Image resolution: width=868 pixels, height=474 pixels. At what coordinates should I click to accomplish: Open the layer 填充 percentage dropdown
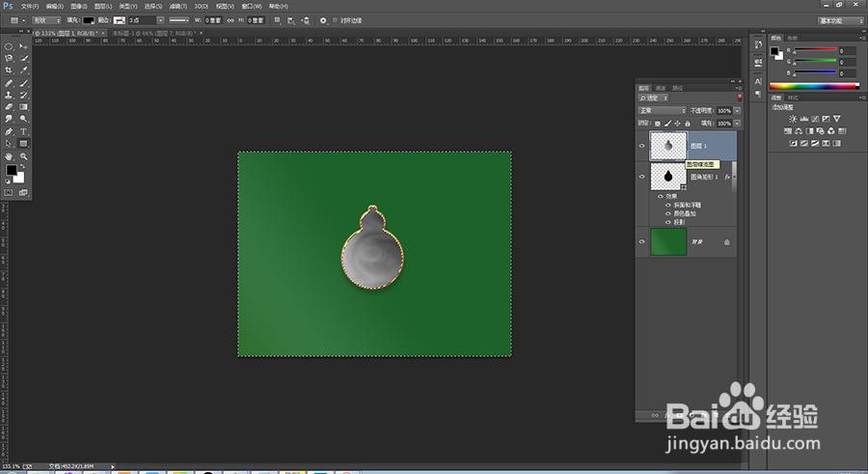738,124
